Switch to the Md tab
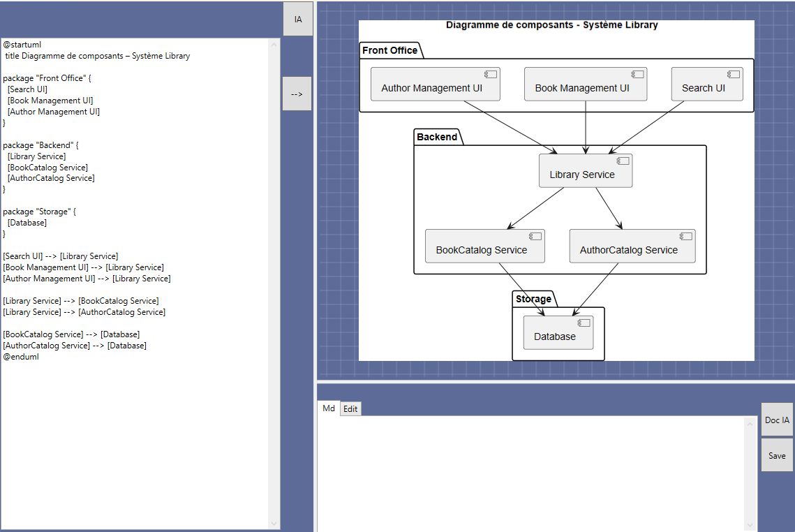 329,408
